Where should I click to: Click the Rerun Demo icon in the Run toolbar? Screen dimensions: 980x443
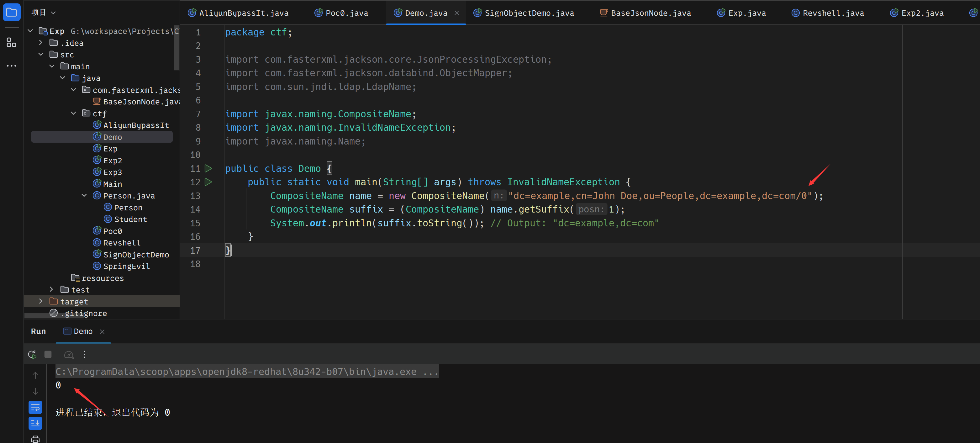32,355
